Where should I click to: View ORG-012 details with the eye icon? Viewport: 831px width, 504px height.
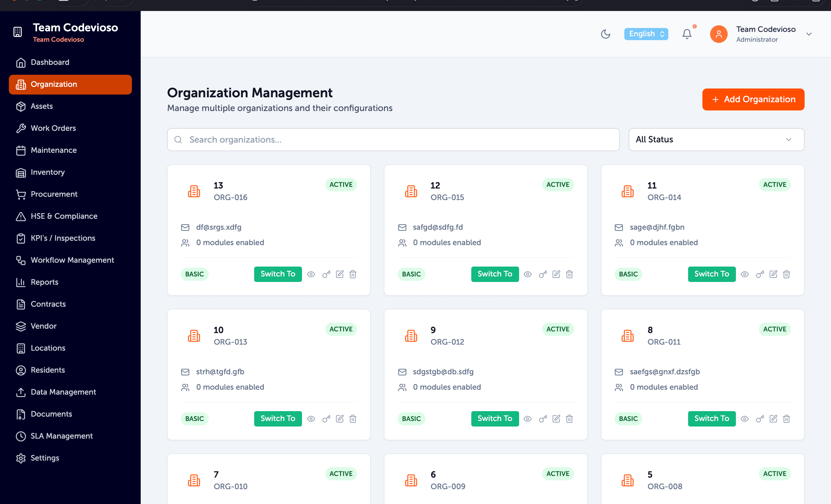528,419
